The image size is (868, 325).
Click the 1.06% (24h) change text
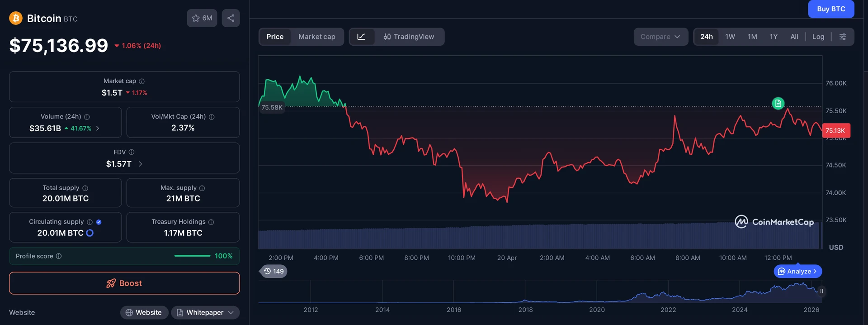point(141,46)
